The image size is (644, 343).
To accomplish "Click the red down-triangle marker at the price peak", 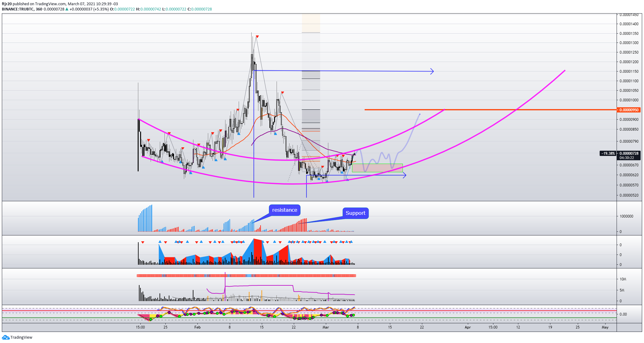I will 257,37.
